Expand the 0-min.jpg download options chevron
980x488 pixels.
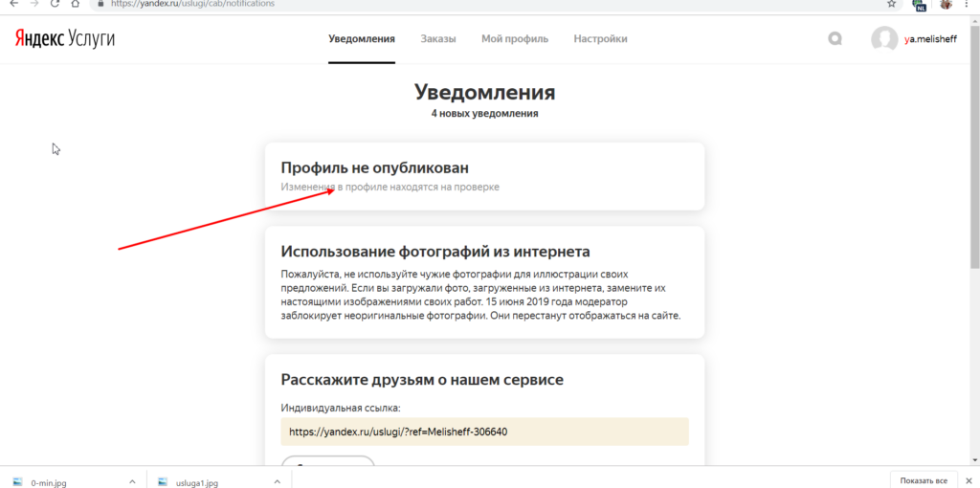[132, 481]
